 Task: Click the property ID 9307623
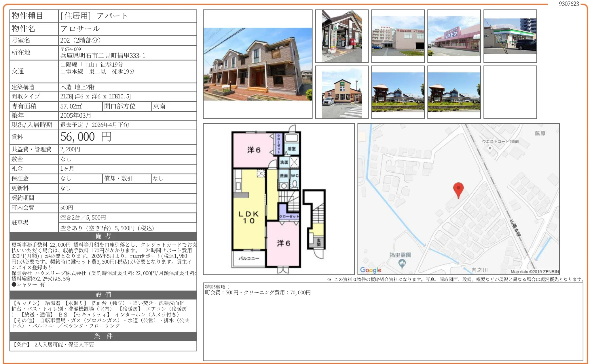[x=569, y=4]
